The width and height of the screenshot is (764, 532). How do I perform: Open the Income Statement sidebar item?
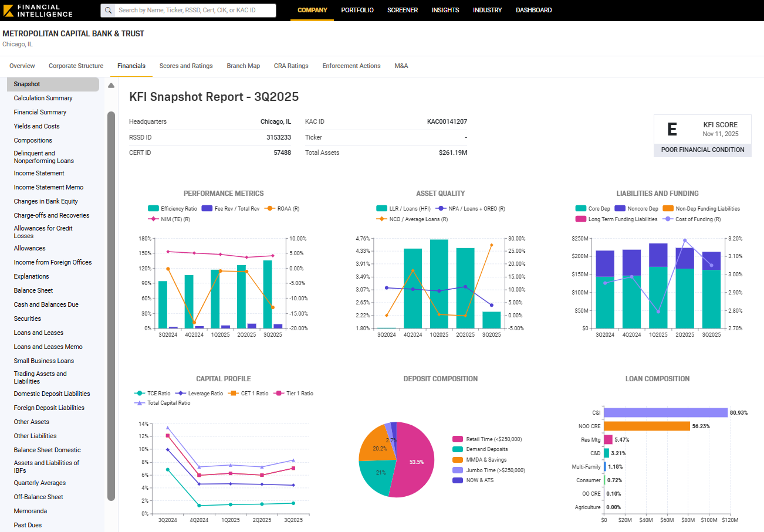39,173
